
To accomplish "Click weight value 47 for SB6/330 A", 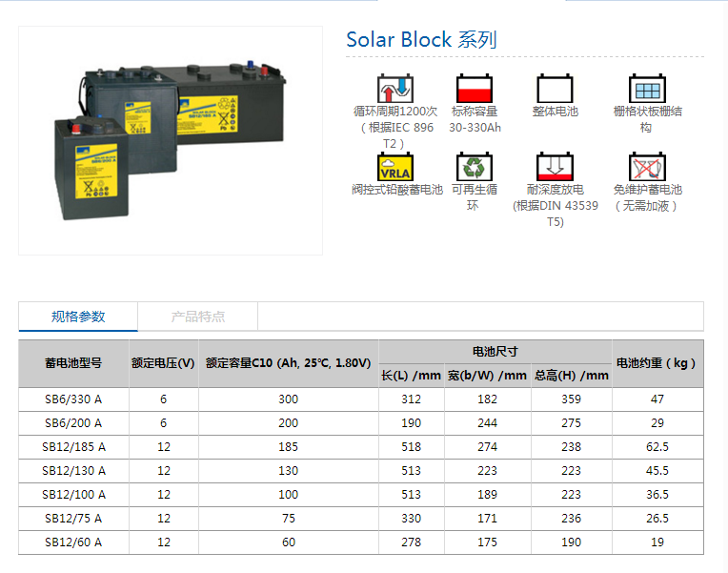I will pos(657,399).
